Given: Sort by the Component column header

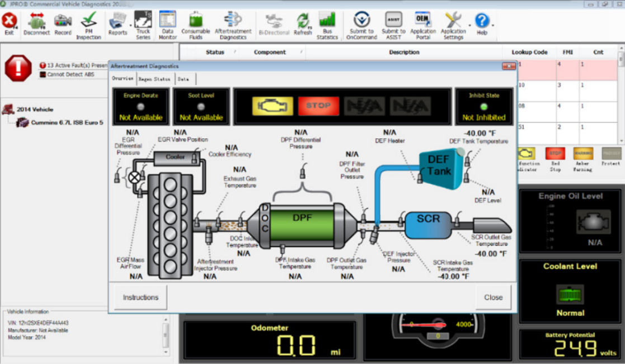Looking at the screenshot, I should point(270,52).
